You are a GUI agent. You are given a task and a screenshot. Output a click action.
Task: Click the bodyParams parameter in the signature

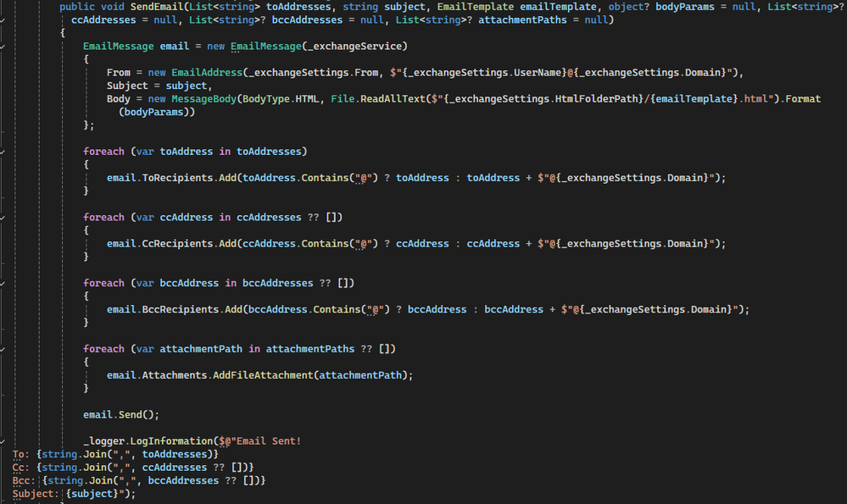pyautogui.click(x=685, y=7)
